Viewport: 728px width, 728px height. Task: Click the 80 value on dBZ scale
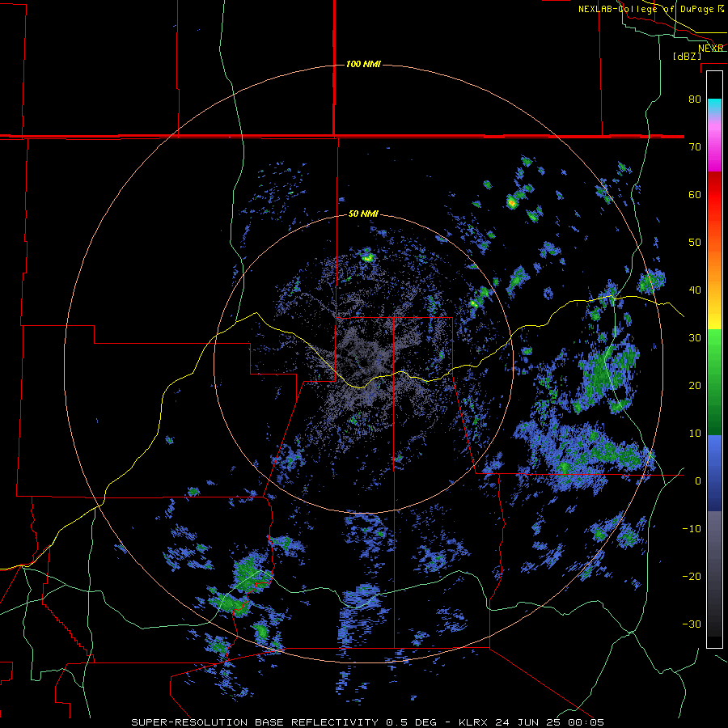coord(695,99)
